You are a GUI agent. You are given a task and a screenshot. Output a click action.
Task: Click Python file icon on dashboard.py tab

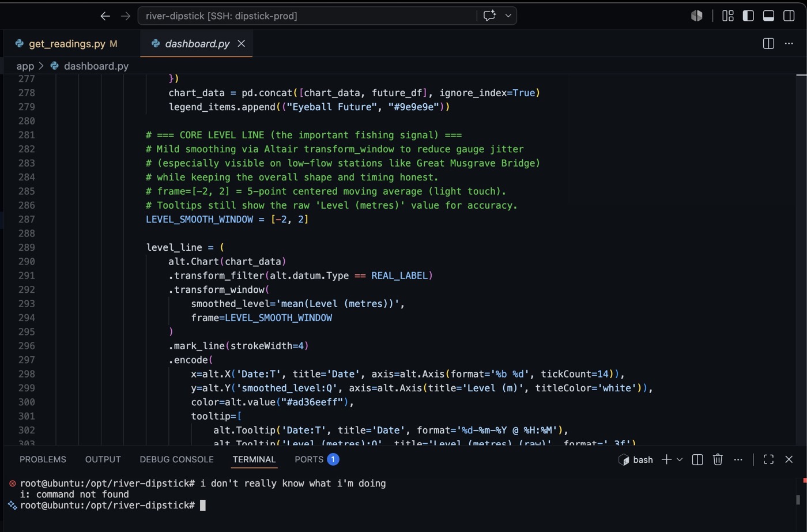(x=155, y=43)
